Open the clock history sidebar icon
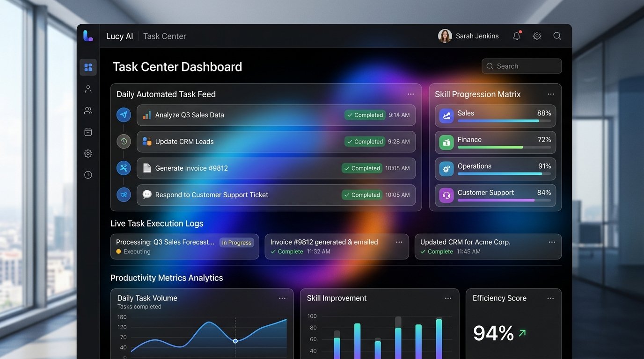644x359 pixels. (x=88, y=175)
